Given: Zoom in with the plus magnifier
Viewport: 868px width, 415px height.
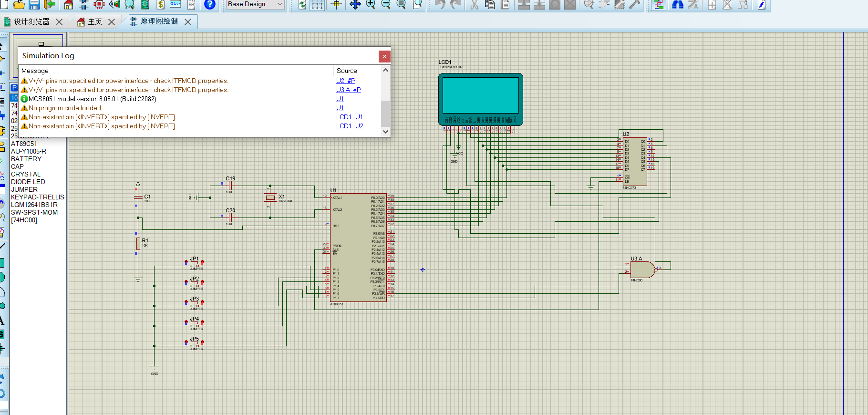Looking at the screenshot, I should pyautogui.click(x=371, y=5).
